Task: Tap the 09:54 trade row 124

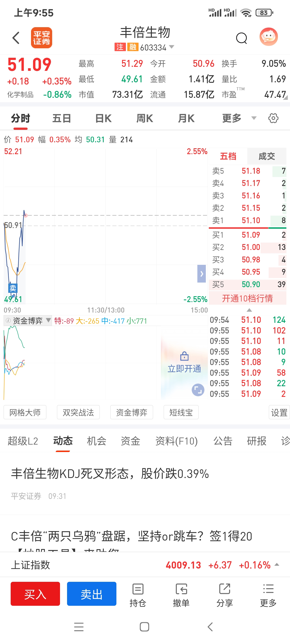Action: [248, 320]
